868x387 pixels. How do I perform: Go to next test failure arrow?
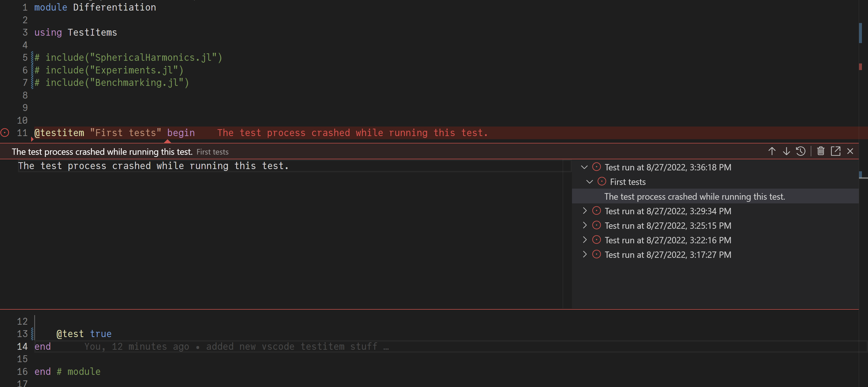(786, 151)
